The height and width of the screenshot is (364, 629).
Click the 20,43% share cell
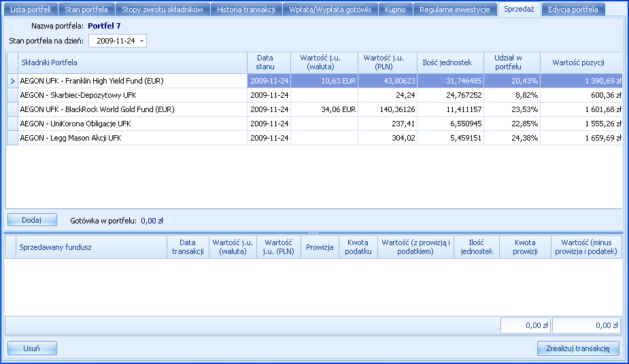click(512, 81)
